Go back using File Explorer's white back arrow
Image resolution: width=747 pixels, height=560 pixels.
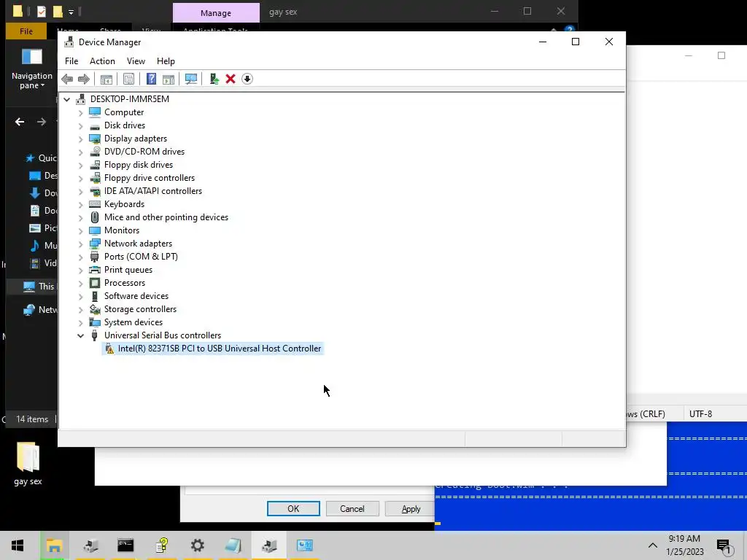(x=20, y=122)
